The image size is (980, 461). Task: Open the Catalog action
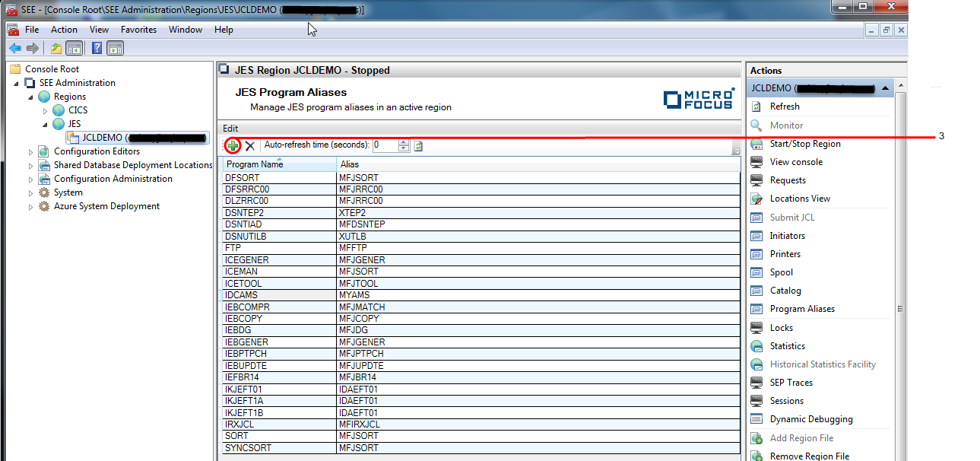[785, 291]
